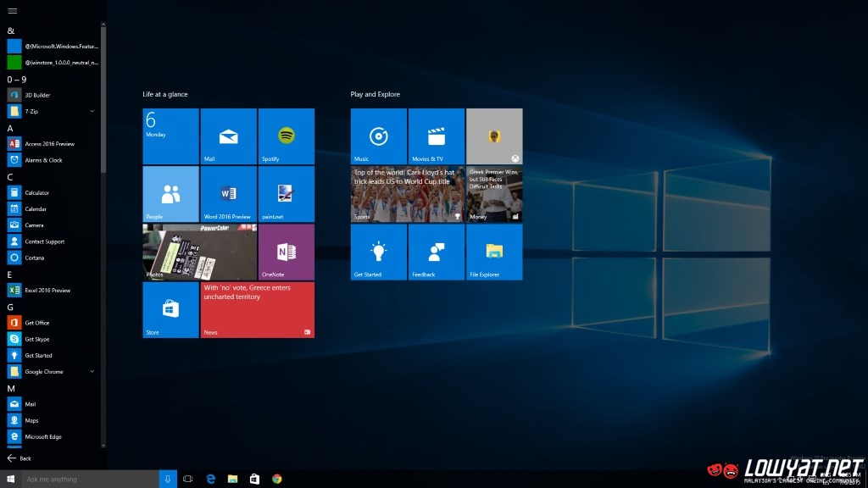Open Word 2016 Preview tile

(x=228, y=194)
